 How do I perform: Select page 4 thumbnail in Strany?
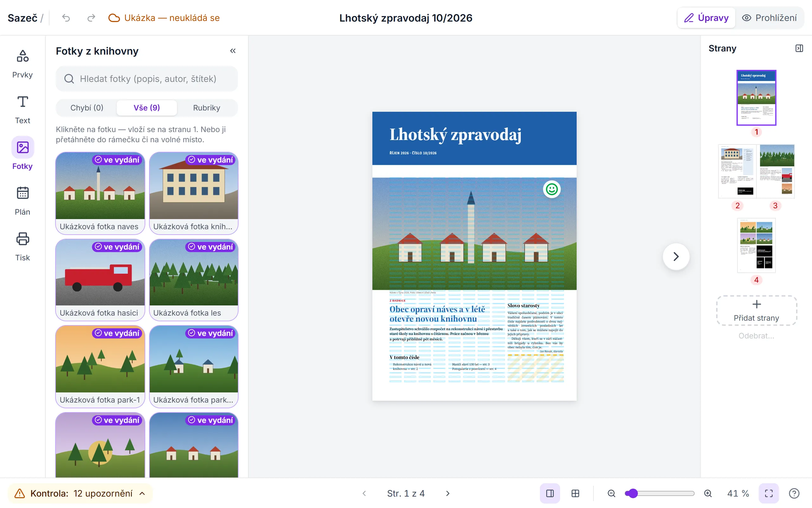[x=756, y=245]
